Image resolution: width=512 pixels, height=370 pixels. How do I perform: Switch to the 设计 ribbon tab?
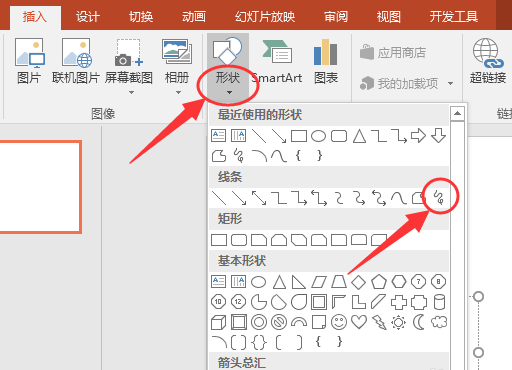[88, 17]
